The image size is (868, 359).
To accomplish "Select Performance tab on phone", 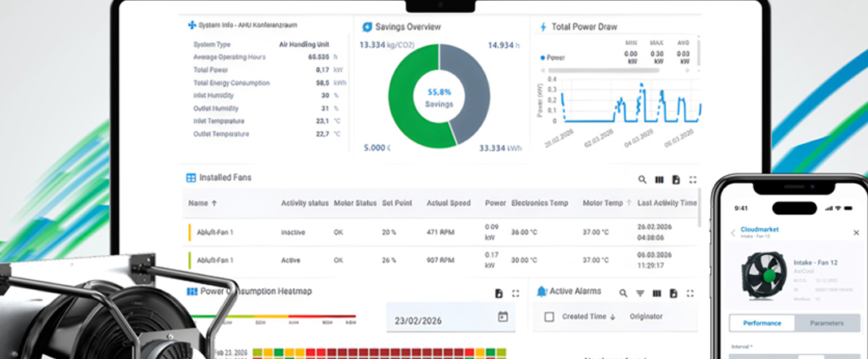I will click(761, 323).
